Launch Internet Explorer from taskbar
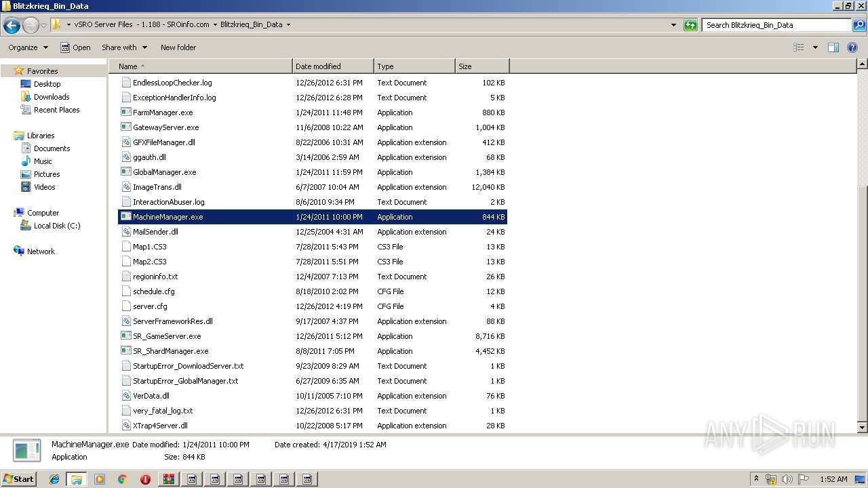Viewport: 868px width, 488px height. [54, 479]
